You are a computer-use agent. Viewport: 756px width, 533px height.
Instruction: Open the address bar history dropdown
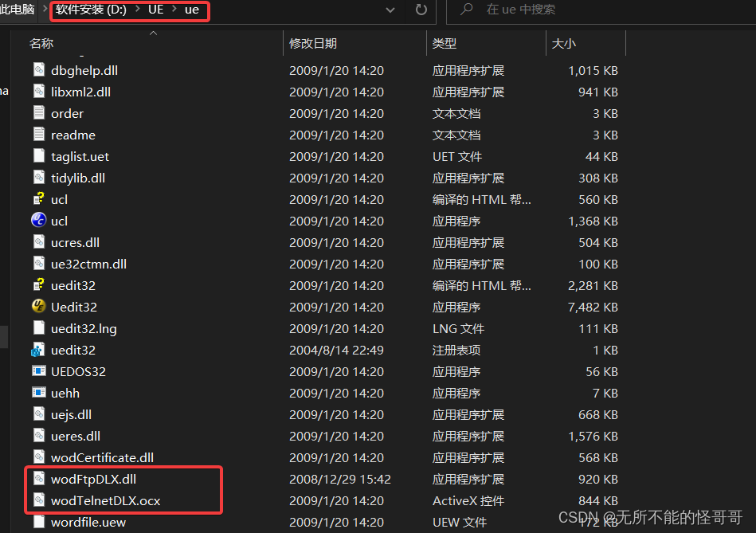pos(390,10)
